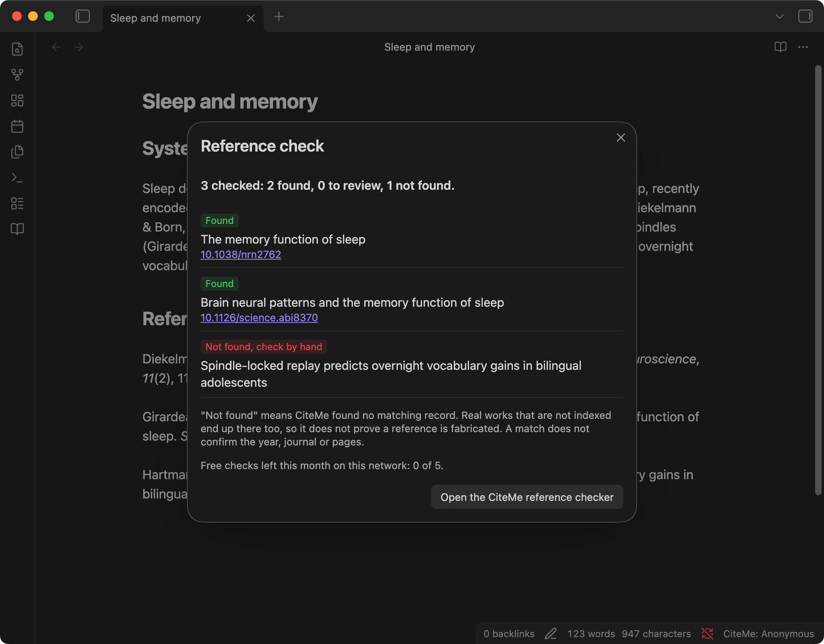Click the 123 words status entry
The image size is (824, 644).
[591, 634]
